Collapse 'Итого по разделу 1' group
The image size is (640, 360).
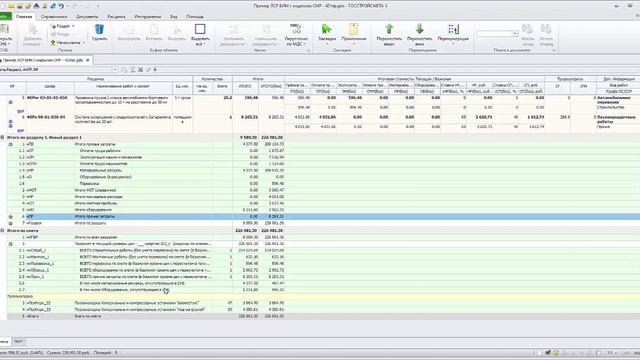point(2,138)
